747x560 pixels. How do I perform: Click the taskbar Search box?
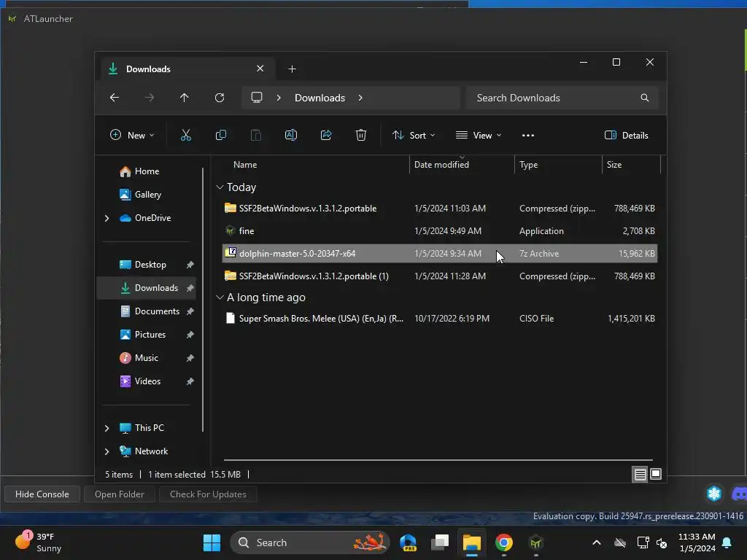pyautogui.click(x=309, y=542)
